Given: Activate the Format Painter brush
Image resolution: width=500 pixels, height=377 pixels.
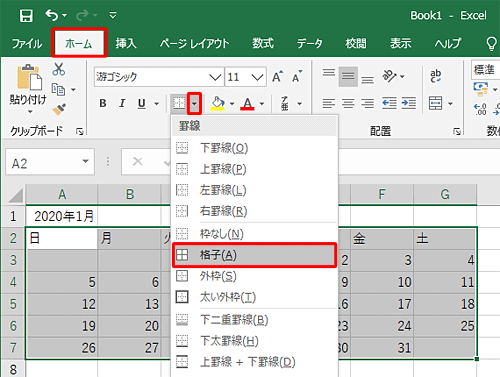Looking at the screenshot, I should pyautogui.click(x=59, y=109).
